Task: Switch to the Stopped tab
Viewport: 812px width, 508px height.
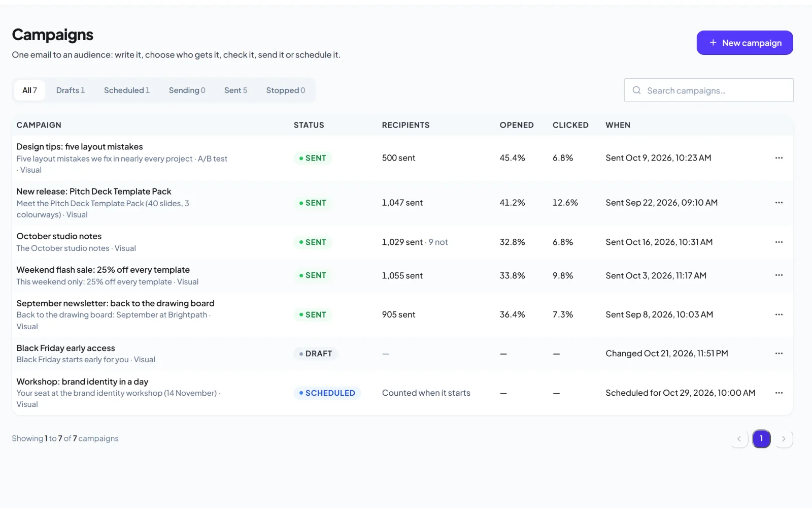Action: click(286, 90)
